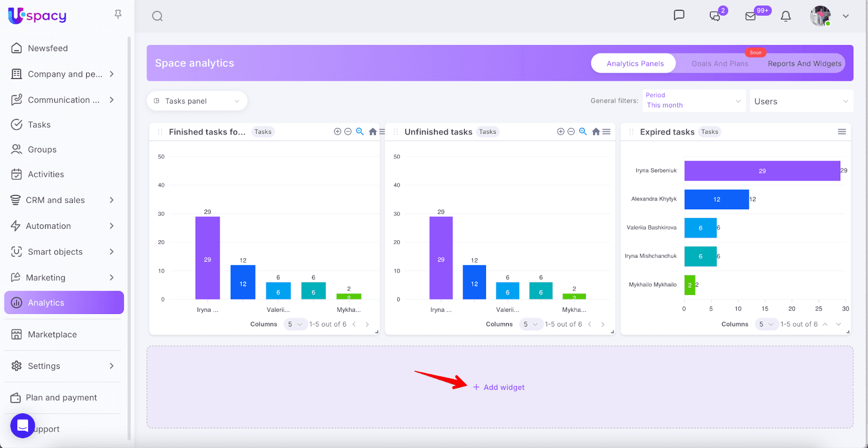Open the Tasks panel dropdown
The image size is (868, 448).
[x=197, y=101]
